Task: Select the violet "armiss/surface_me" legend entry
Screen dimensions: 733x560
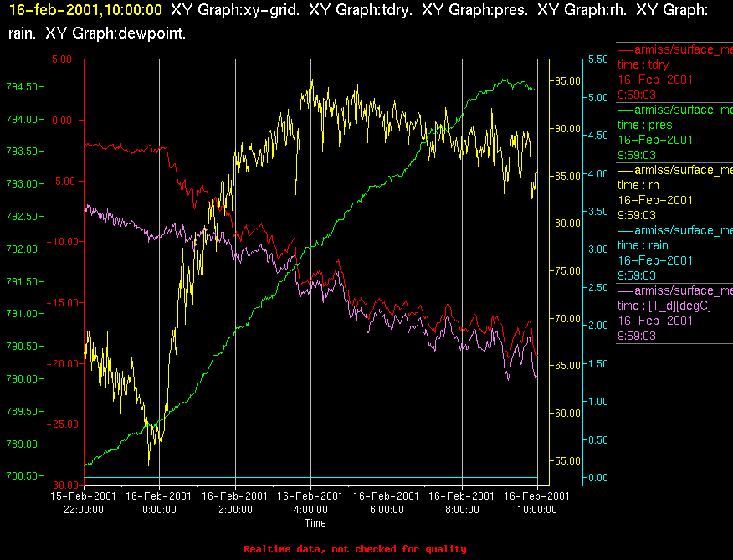Action: point(675,290)
